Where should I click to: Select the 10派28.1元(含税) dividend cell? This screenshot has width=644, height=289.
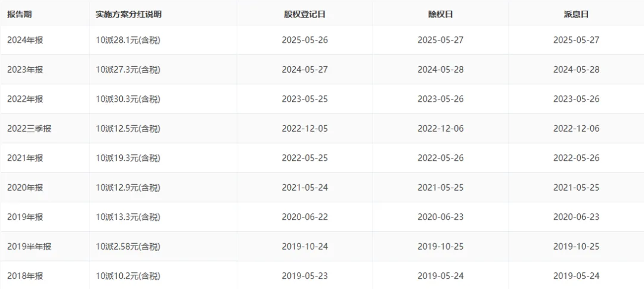coord(128,40)
